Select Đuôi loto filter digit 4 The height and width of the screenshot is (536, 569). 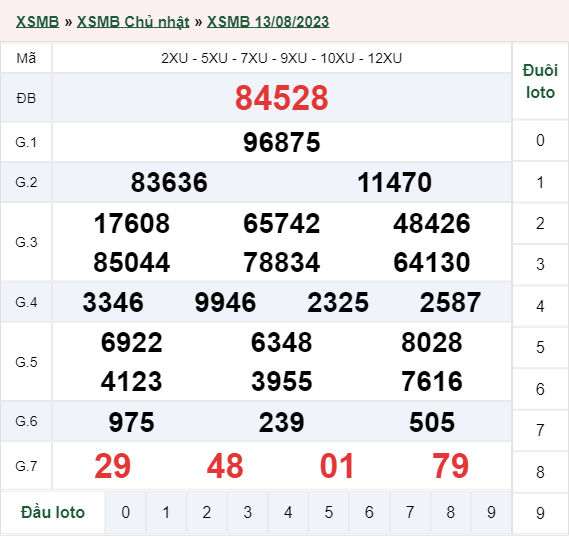click(540, 306)
